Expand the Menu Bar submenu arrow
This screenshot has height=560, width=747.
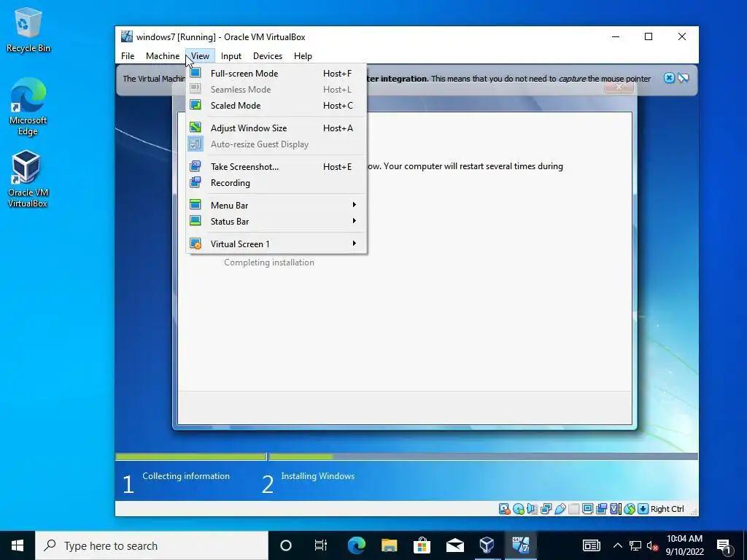[354, 205]
